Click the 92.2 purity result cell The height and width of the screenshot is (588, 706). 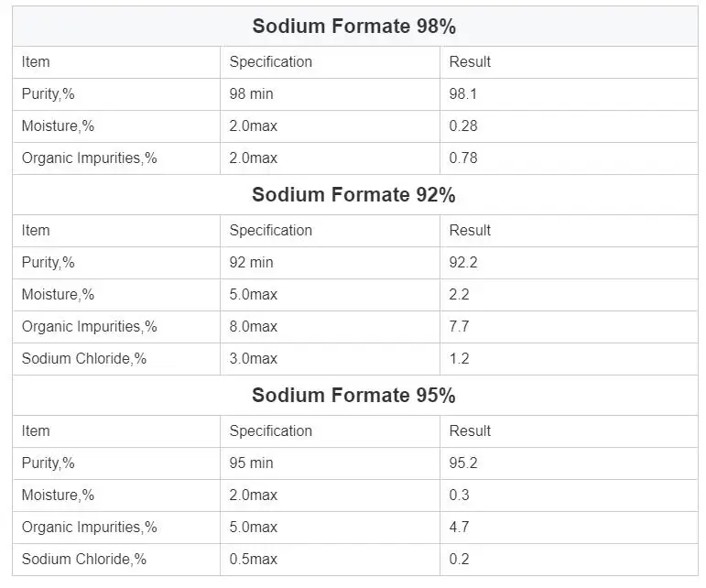(x=463, y=263)
